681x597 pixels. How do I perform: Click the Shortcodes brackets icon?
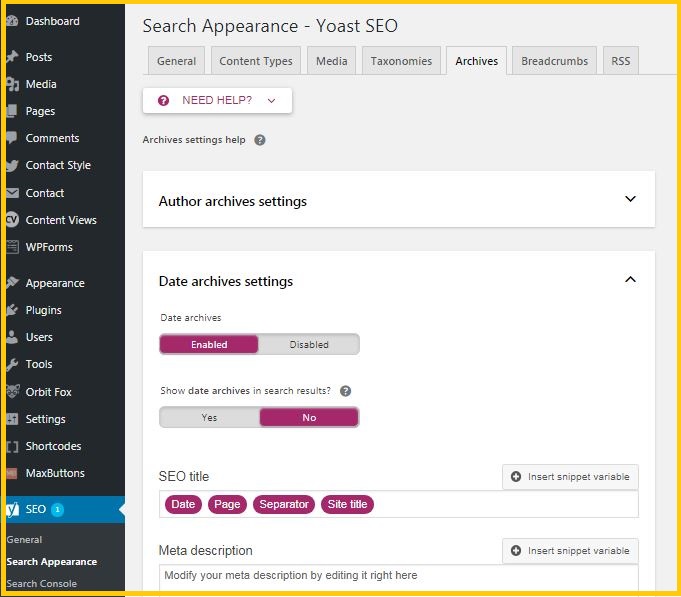pyautogui.click(x=13, y=446)
